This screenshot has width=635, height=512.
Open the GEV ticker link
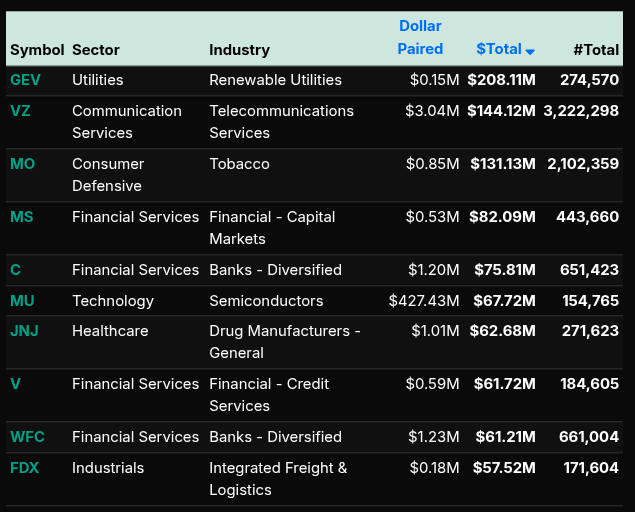coord(26,80)
